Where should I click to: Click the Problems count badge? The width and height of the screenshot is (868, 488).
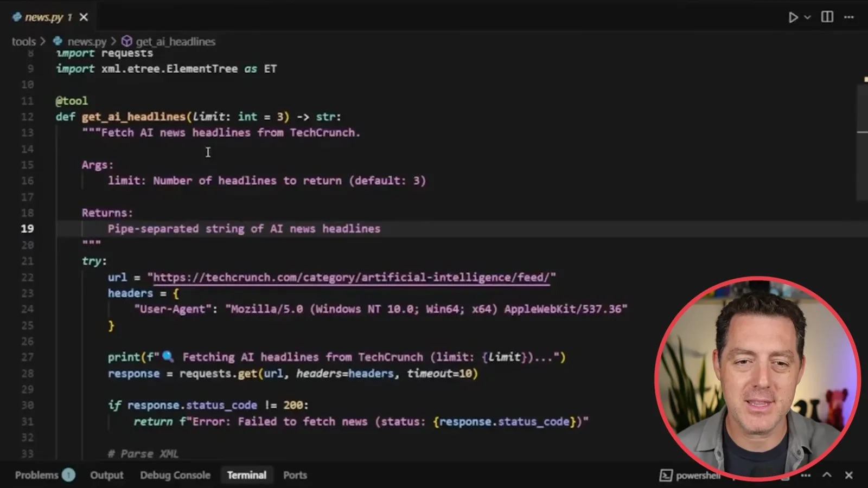click(68, 475)
